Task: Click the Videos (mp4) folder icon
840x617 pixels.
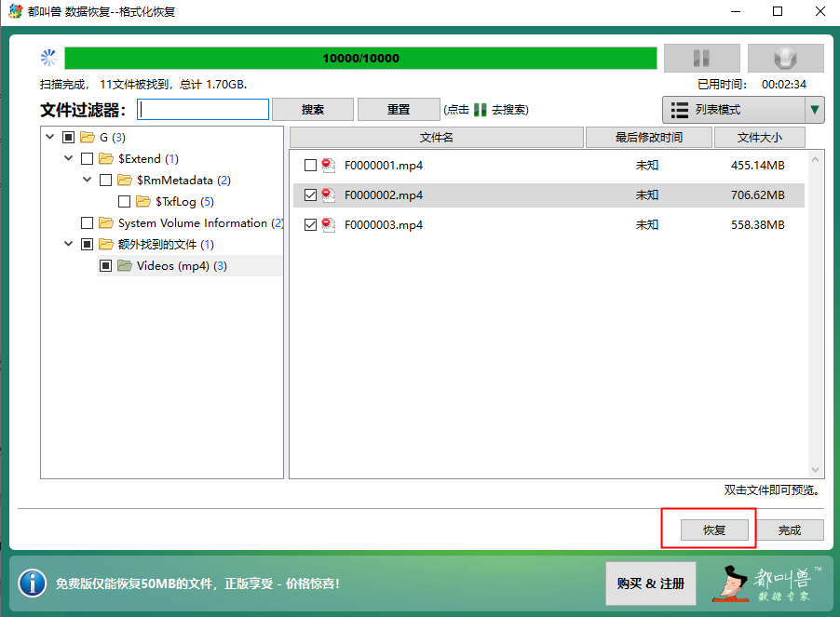Action: [125, 266]
